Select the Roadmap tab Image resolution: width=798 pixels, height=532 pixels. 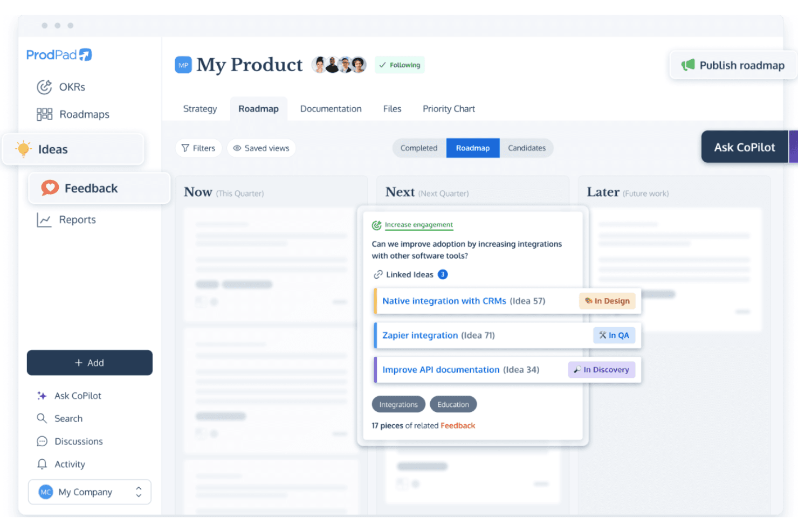click(259, 109)
